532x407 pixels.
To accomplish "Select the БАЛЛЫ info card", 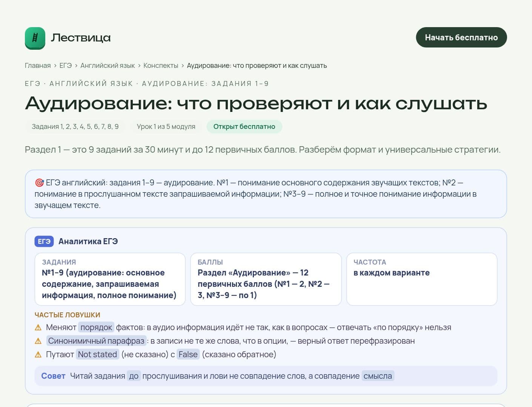I will (266, 279).
